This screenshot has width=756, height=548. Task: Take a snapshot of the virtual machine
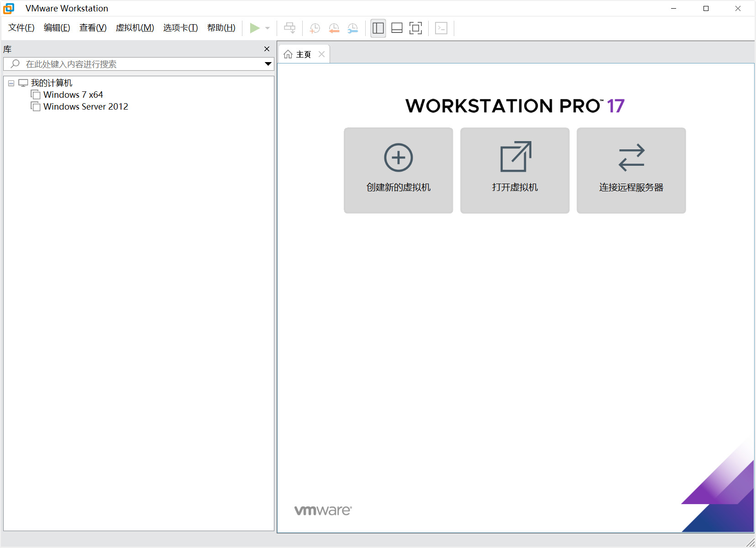315,28
